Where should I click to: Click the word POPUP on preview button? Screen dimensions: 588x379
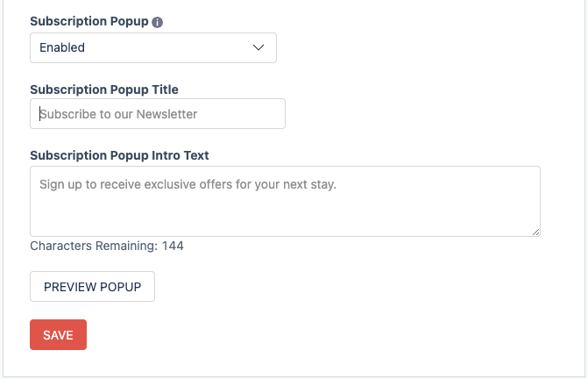(121, 287)
